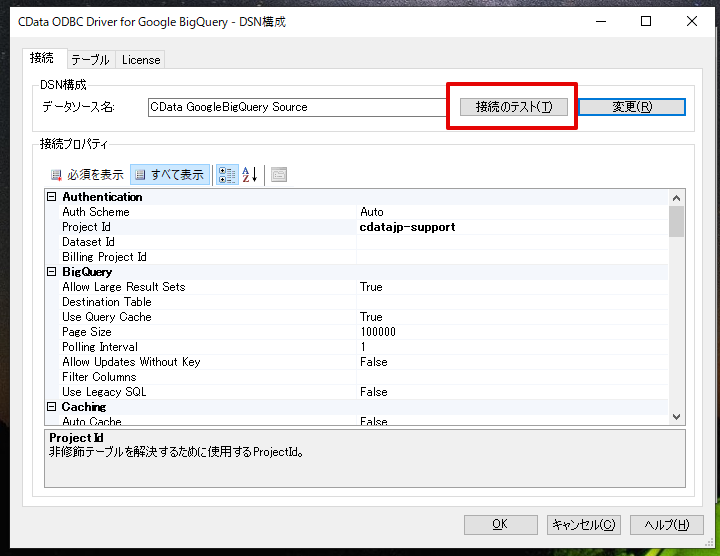This screenshot has height=556, width=720.
Task: Collapse the Caching category
Action: tap(52, 407)
